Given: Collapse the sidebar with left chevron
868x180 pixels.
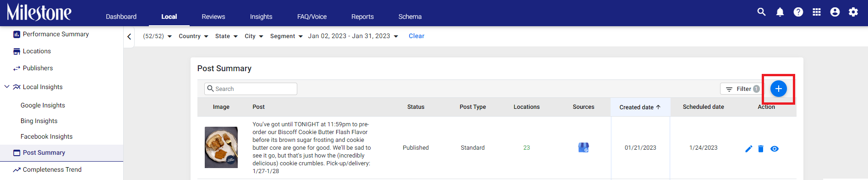Looking at the screenshot, I should point(129,37).
